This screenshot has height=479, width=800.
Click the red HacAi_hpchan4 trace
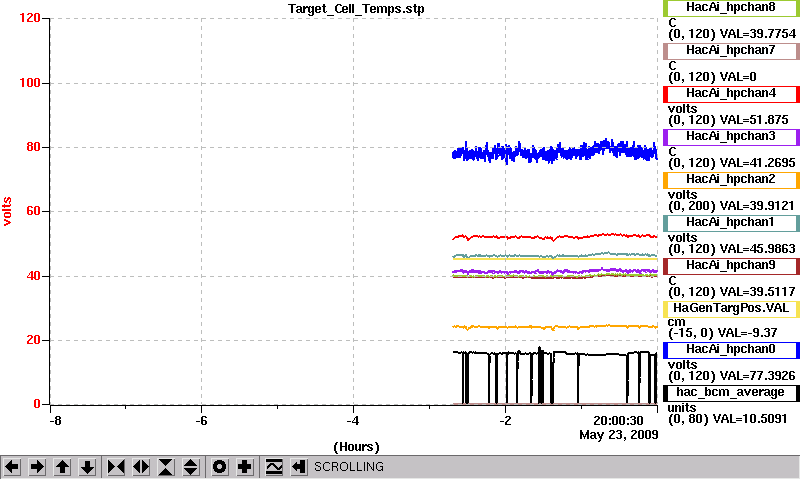pyautogui.click(x=555, y=237)
